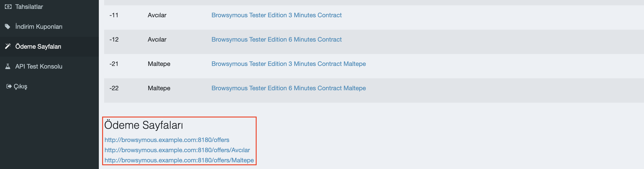644x169 pixels.
Task: Open Browsymous Tester Edition 6 Minutes Contract
Action: [276, 39]
